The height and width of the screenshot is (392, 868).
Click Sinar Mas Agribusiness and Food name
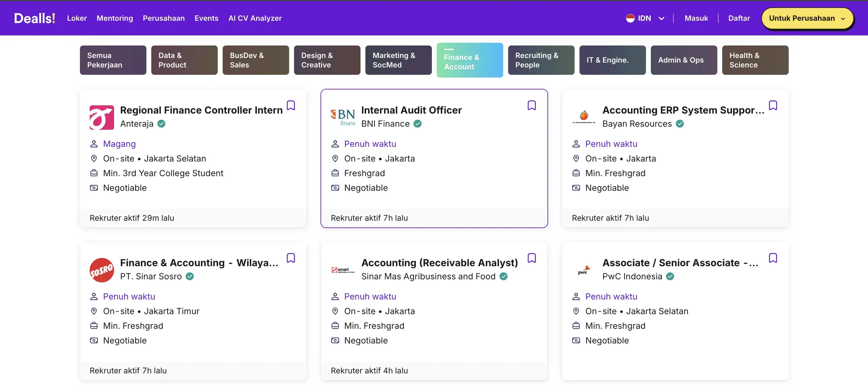(428, 277)
